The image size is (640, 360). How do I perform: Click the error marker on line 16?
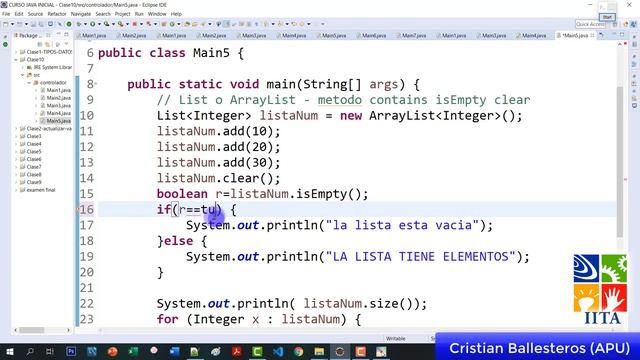click(78, 209)
